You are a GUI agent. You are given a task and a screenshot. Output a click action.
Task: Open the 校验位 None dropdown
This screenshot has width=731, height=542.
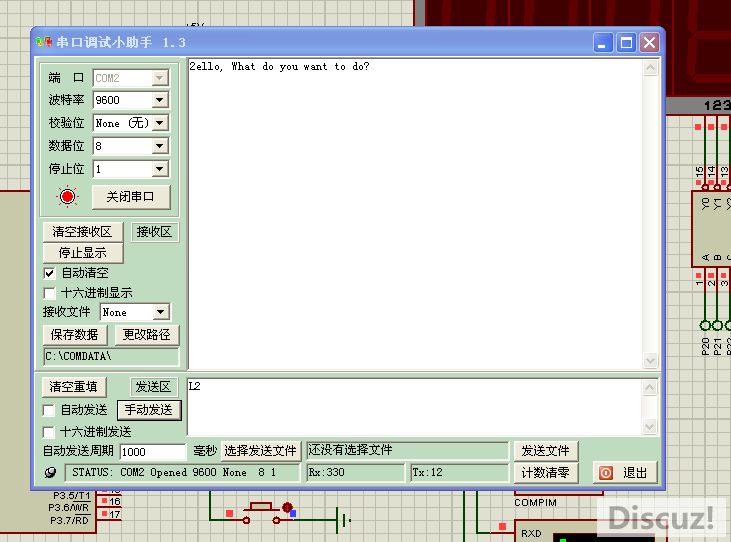[159, 123]
